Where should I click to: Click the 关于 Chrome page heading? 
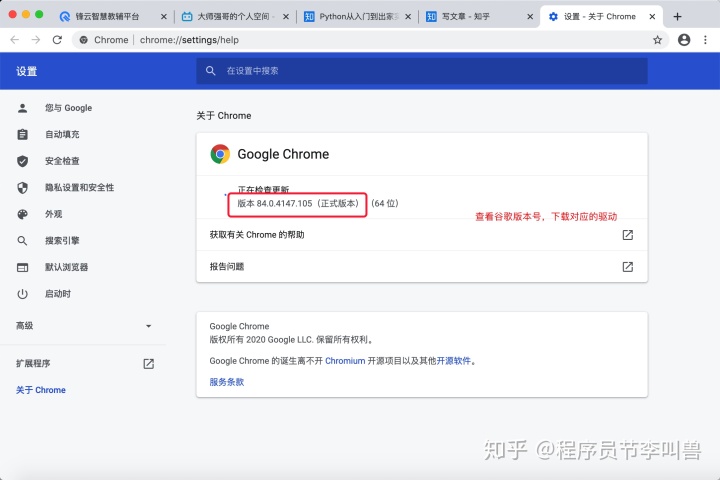[x=224, y=116]
